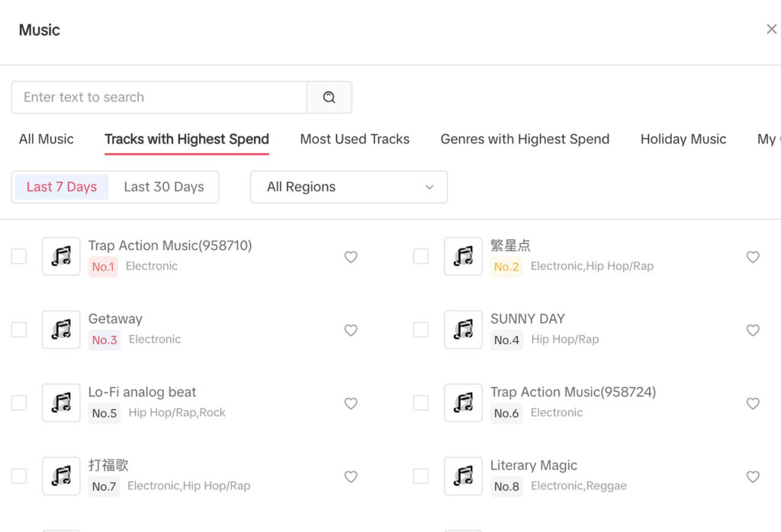This screenshot has width=781, height=532.
Task: Activate the Last 7 Days filter
Action: tap(61, 187)
